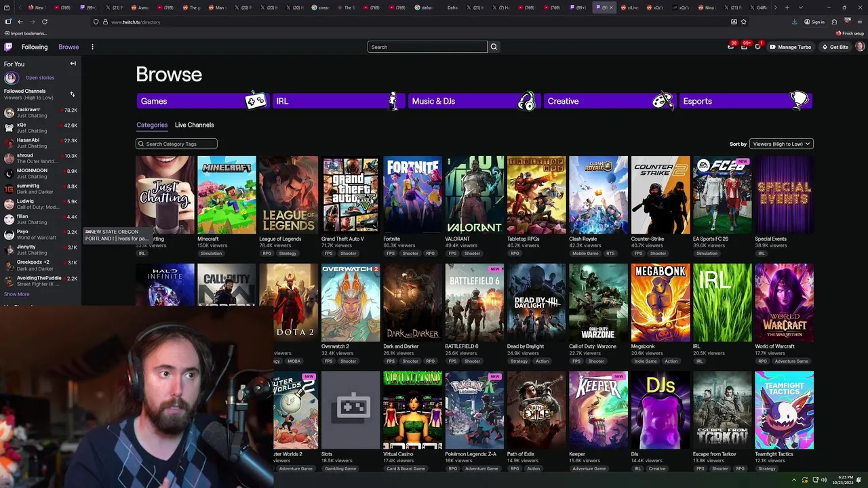
Task: Click the sidebar toggle icon left of the back arrow
Action: tap(8, 22)
